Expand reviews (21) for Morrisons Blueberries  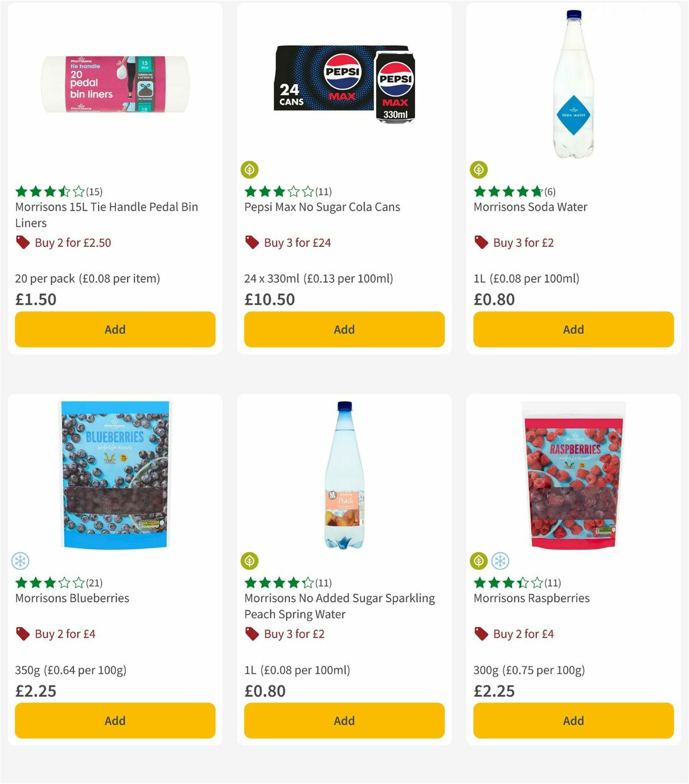(94, 583)
